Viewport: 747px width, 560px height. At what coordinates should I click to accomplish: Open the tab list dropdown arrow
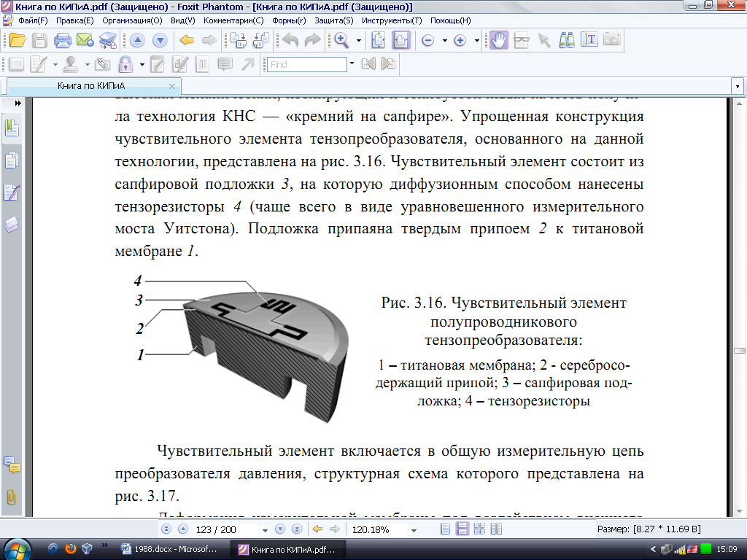click(x=738, y=87)
